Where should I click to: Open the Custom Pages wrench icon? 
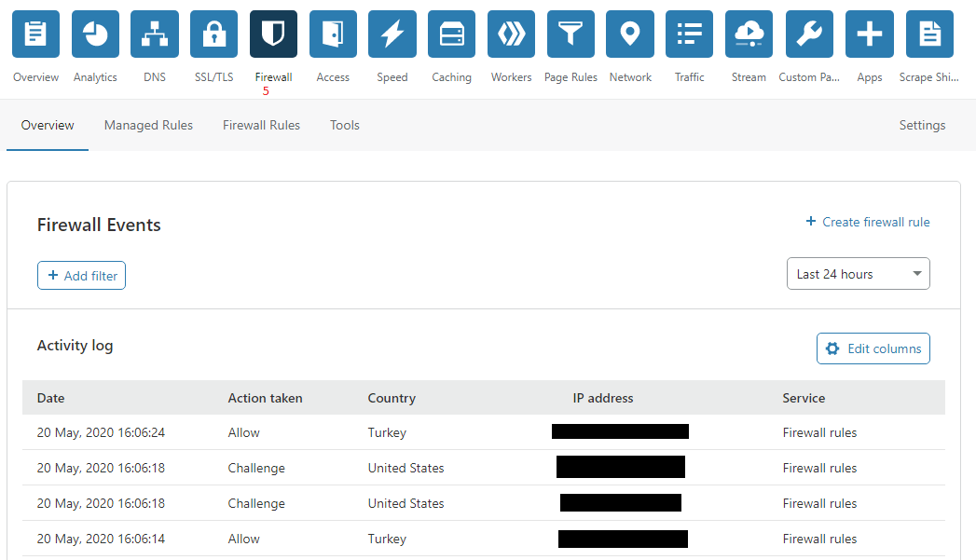point(809,34)
